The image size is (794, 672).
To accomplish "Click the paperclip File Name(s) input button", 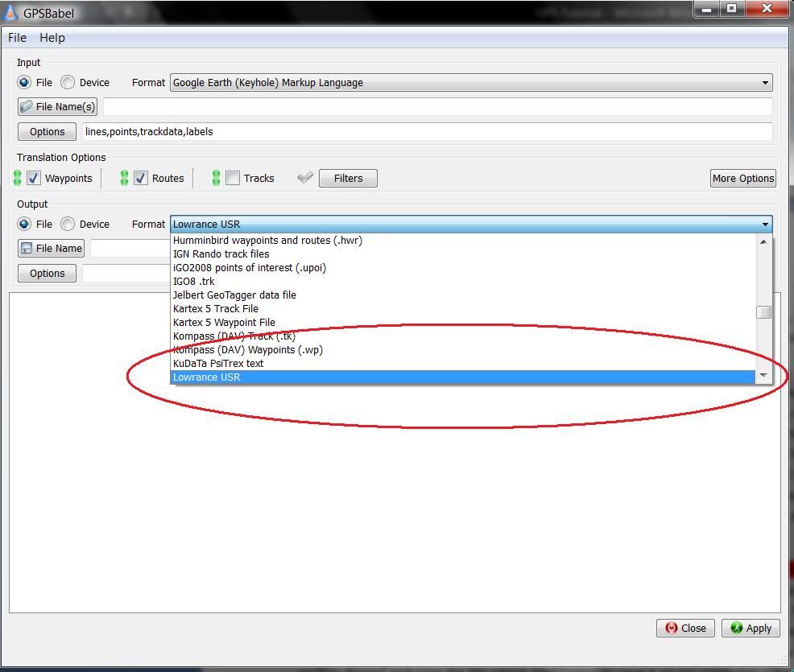I will click(57, 106).
